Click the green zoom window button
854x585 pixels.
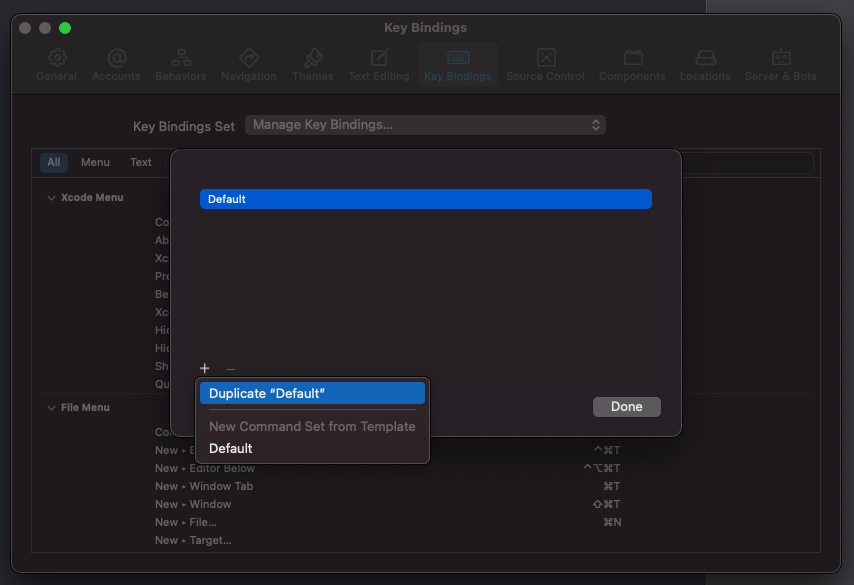pos(65,28)
